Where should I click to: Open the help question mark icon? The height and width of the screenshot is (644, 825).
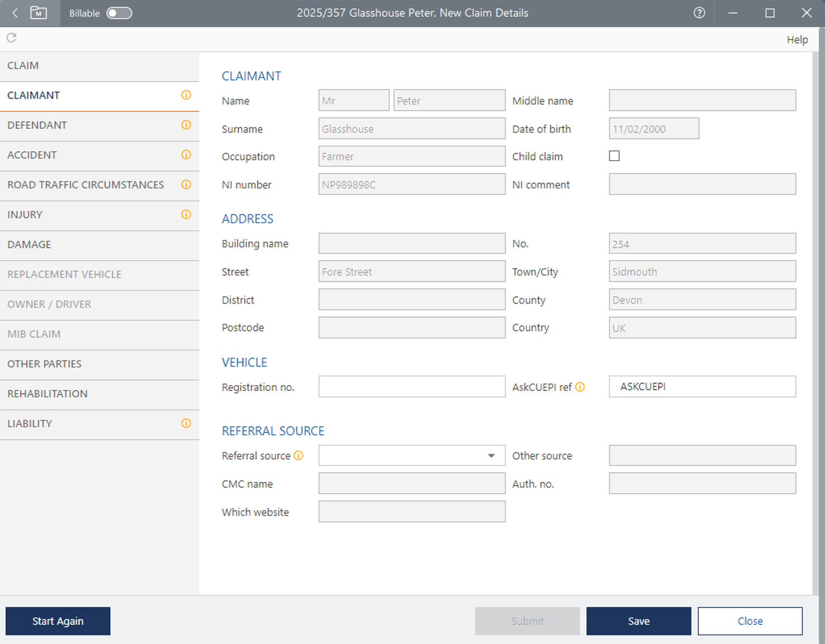click(x=699, y=13)
